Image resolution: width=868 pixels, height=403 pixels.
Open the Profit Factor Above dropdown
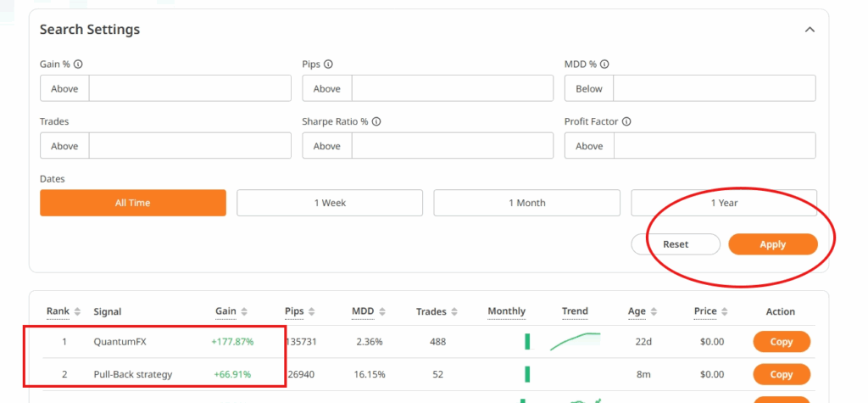tap(589, 146)
